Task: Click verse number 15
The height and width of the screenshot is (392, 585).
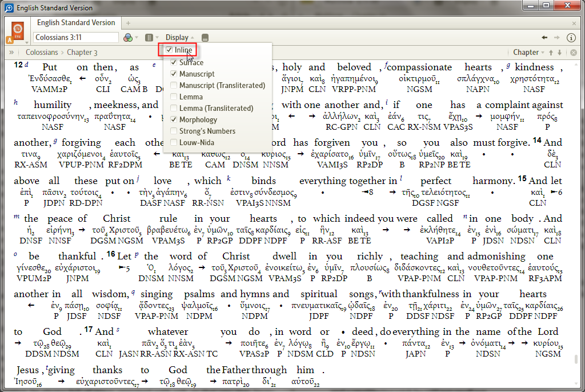Action: tap(522, 178)
